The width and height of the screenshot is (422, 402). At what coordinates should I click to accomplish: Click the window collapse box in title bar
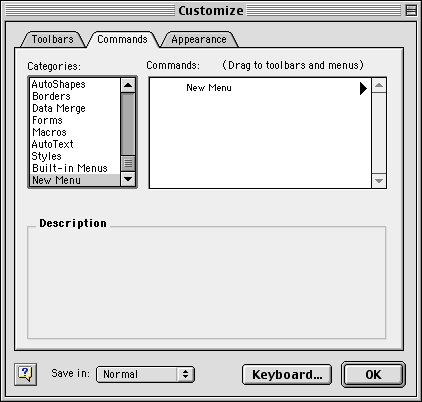[411, 10]
